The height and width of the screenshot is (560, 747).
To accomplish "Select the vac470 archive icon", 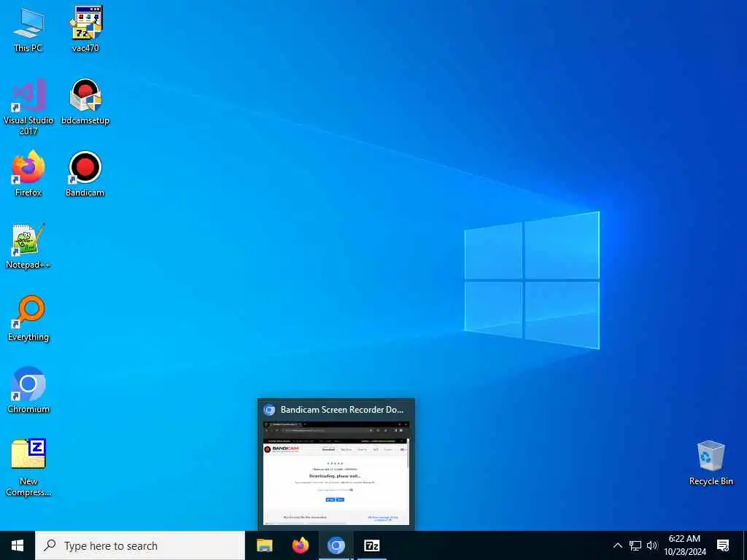I will click(x=85, y=29).
